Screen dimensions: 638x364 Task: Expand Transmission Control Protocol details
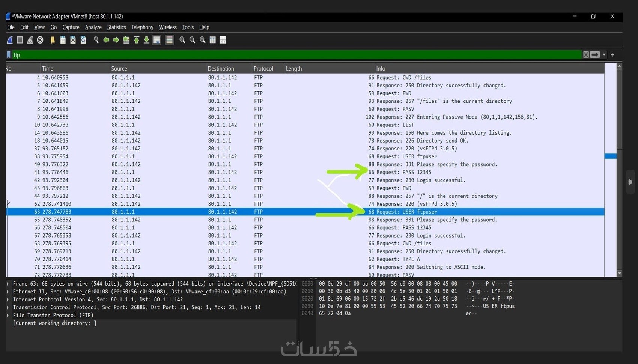point(8,307)
